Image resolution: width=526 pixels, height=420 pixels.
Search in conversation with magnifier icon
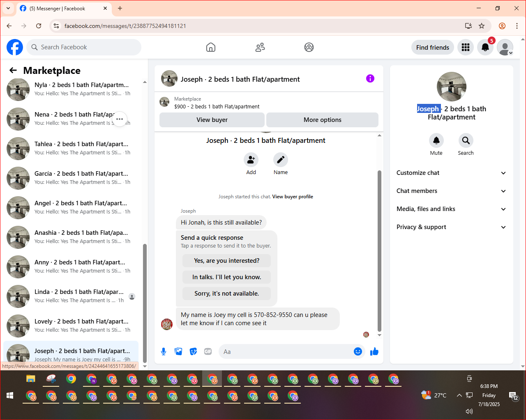(466, 140)
